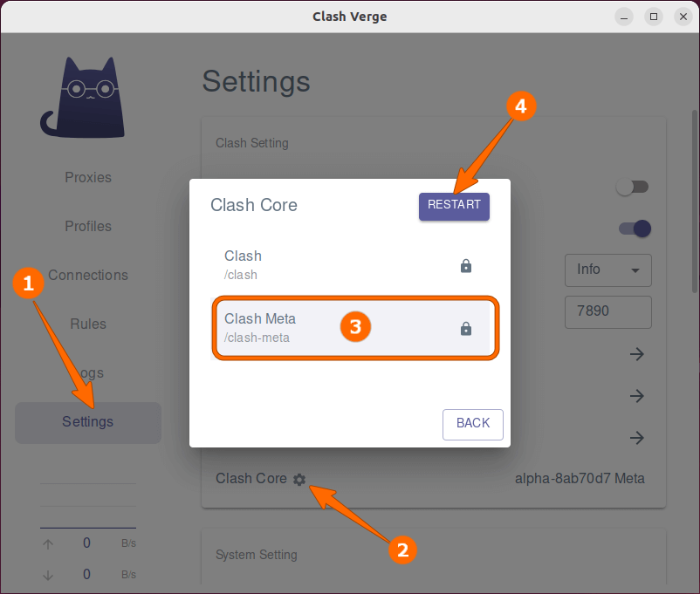700x594 pixels.
Task: Select the Clash core option
Action: click(x=332, y=265)
